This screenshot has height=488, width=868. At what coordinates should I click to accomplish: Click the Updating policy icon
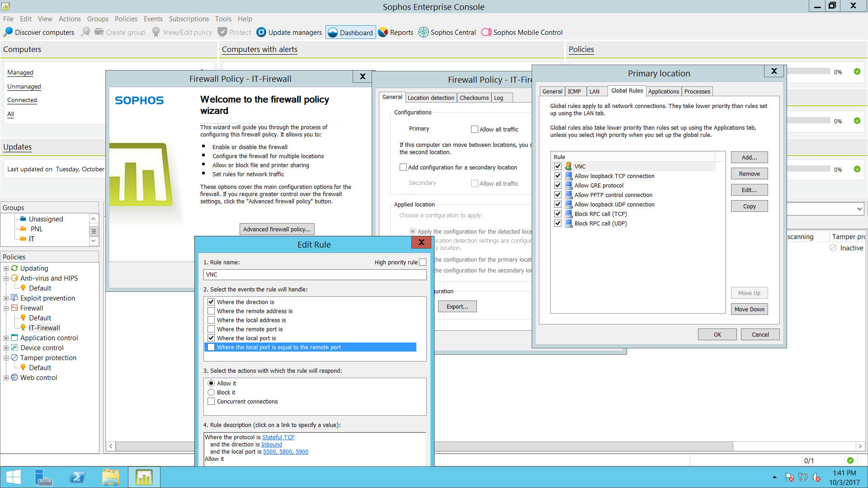point(14,268)
